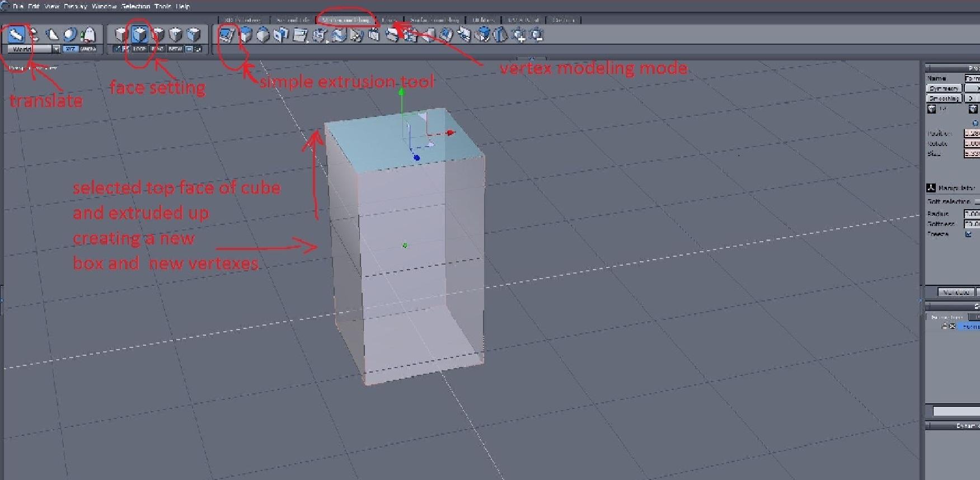Image resolution: width=980 pixels, height=480 pixels.
Task: Click the modeling tool with plus sign
Action: click(519, 36)
